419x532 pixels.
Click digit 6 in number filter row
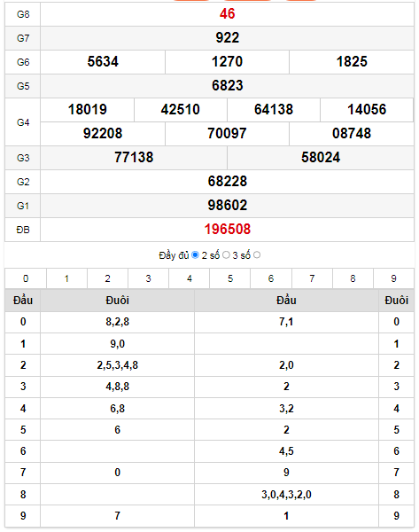[x=271, y=278]
